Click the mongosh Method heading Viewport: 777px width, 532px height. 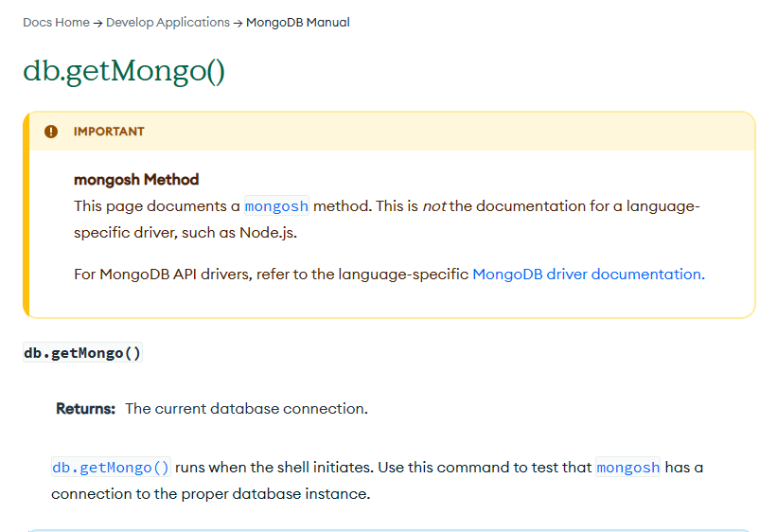[136, 180]
